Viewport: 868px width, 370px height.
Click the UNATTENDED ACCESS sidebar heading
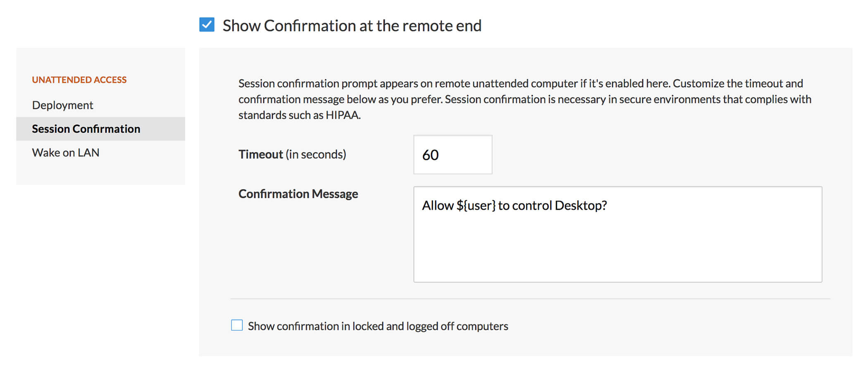pos(79,80)
